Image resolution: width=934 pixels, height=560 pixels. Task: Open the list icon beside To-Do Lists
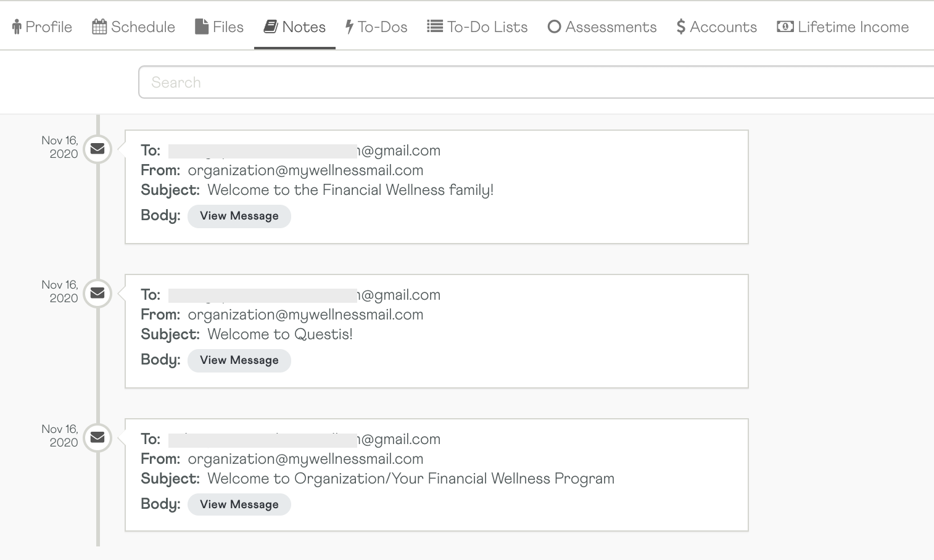click(434, 26)
